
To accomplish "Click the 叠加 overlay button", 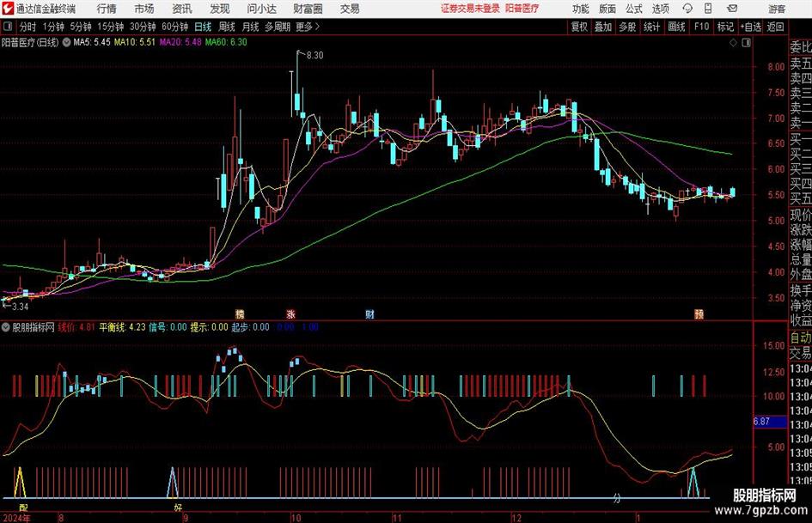I will 603,27.
